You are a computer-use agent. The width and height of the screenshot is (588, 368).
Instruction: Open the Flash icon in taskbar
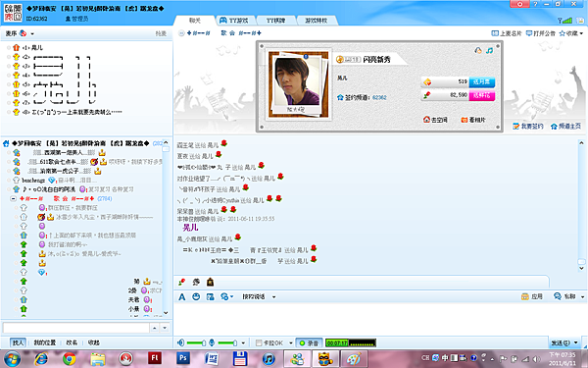tap(154, 358)
